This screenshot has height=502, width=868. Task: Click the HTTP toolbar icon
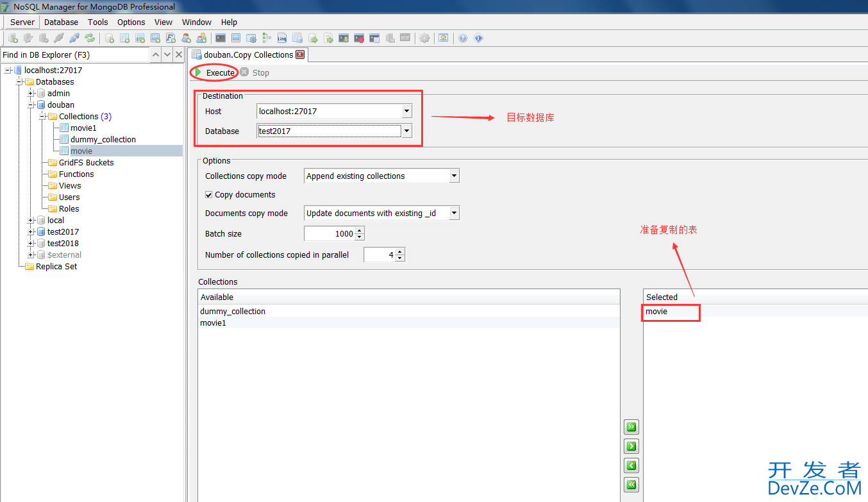pos(405,38)
